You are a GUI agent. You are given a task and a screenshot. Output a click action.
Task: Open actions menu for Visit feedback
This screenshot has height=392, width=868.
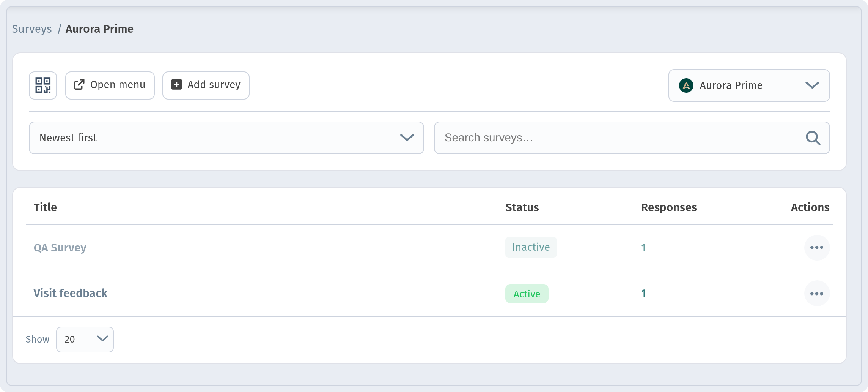pyautogui.click(x=817, y=294)
